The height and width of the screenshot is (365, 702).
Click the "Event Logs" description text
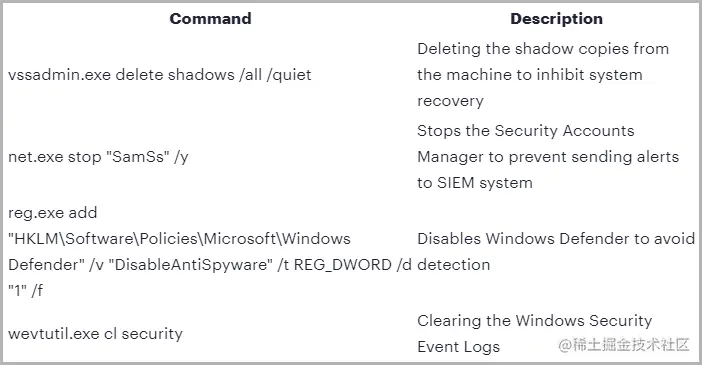(x=458, y=347)
